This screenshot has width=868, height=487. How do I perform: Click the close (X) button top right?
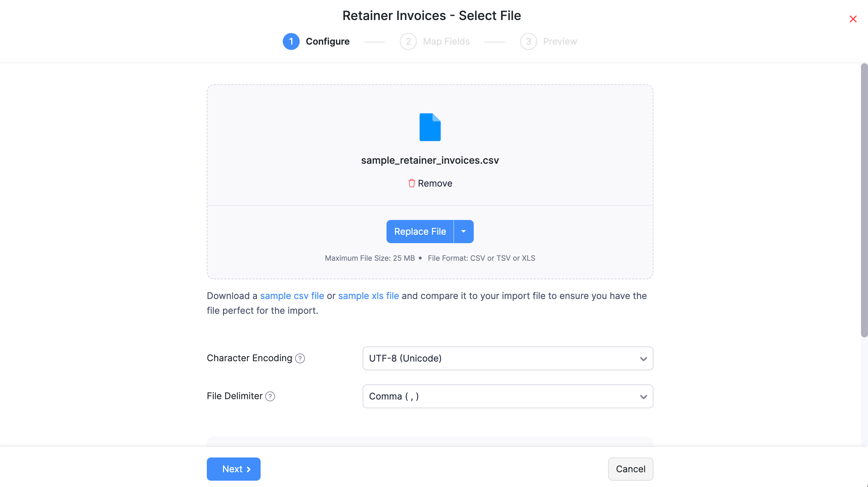tap(854, 19)
